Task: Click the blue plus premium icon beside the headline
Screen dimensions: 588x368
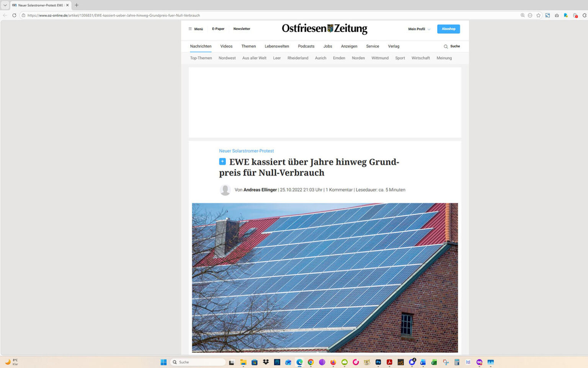Action: coord(222,161)
